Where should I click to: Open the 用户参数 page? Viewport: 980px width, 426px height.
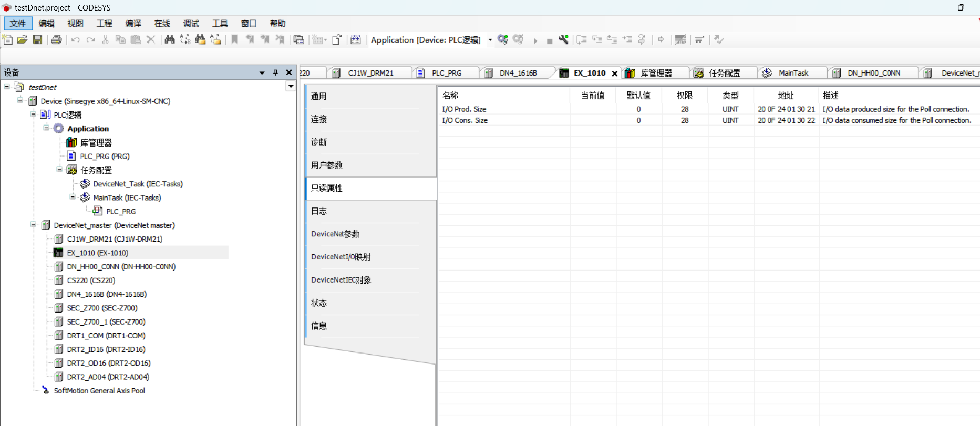click(x=326, y=165)
